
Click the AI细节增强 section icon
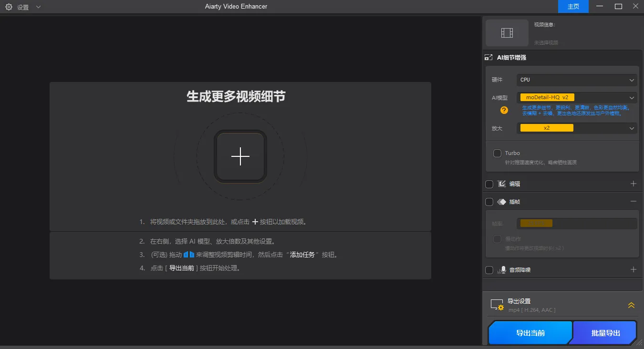coord(488,58)
